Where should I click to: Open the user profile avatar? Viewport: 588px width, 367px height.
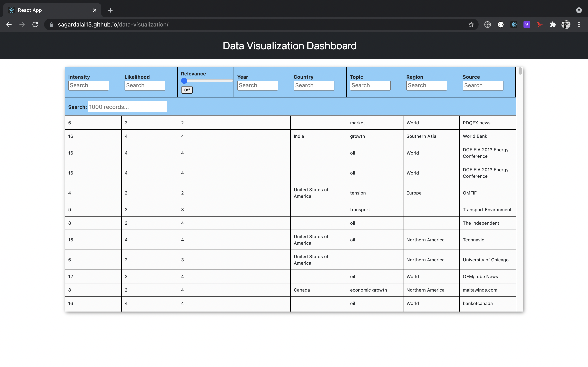tap(566, 24)
